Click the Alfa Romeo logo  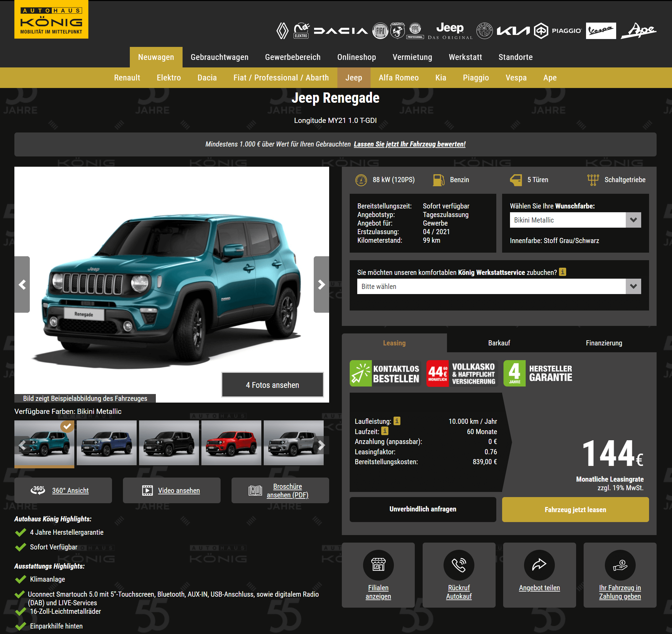[x=485, y=31]
